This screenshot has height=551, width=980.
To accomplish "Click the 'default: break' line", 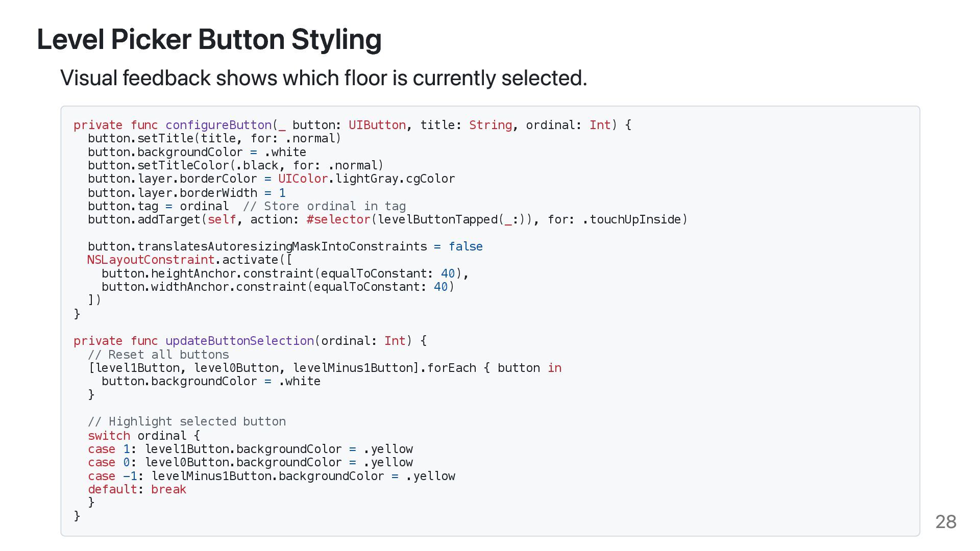I will coord(137,489).
